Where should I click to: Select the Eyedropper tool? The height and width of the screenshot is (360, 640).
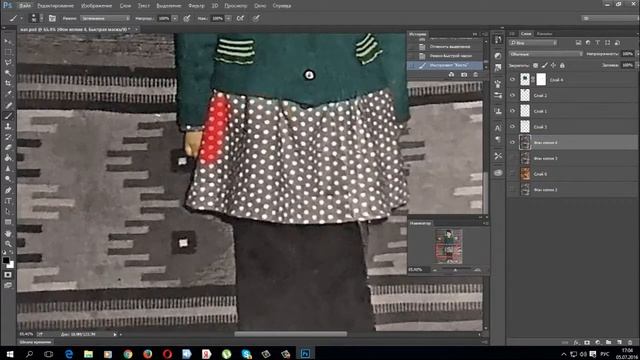8,94
